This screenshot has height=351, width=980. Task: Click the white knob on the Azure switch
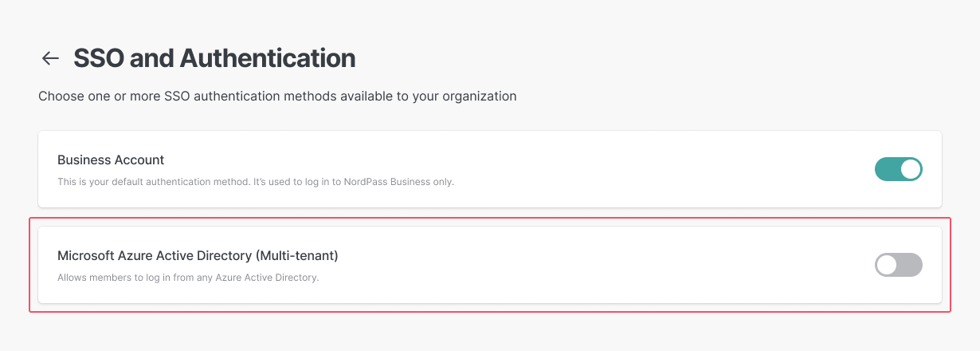[x=886, y=265]
